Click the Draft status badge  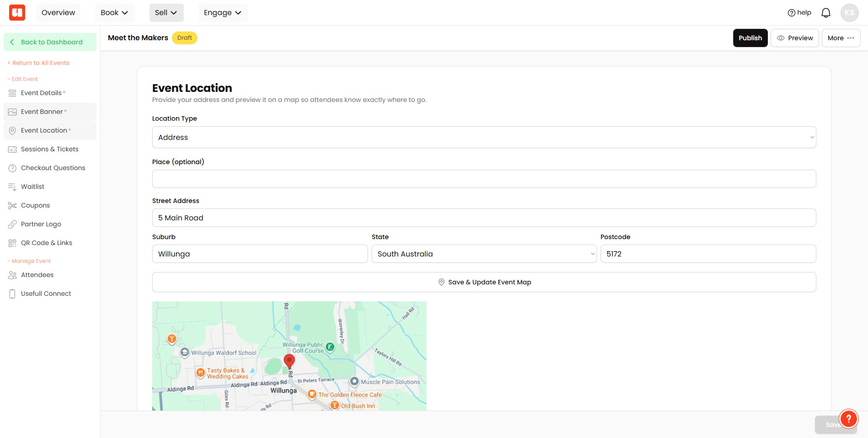tap(185, 38)
